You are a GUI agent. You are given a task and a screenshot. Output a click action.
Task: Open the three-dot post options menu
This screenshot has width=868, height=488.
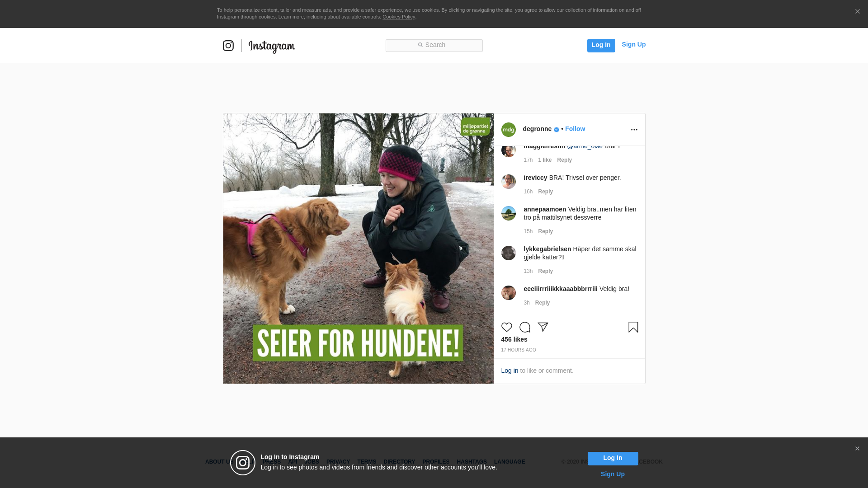[634, 130]
